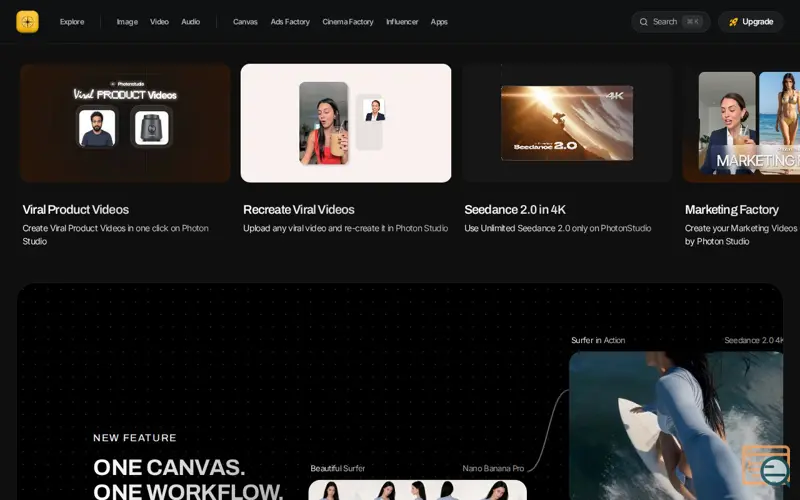Click the Seedance 2.0 in 4K title
Image resolution: width=800 pixels, height=500 pixels.
[515, 210]
